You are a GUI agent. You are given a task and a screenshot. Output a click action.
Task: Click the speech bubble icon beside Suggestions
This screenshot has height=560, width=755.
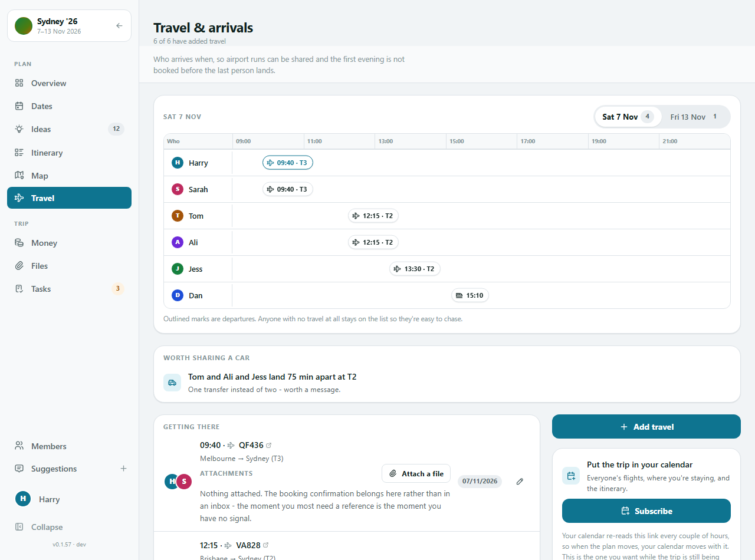click(x=19, y=469)
